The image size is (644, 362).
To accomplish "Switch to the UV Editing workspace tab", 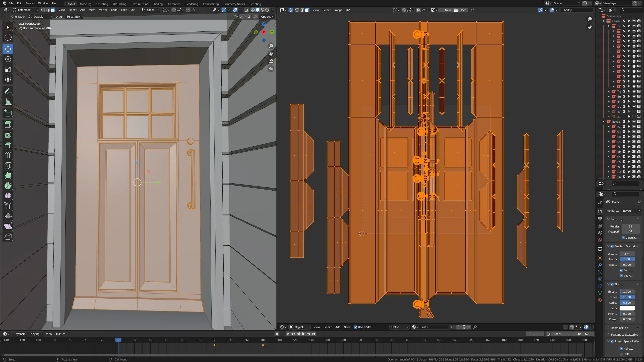I will click(119, 4).
